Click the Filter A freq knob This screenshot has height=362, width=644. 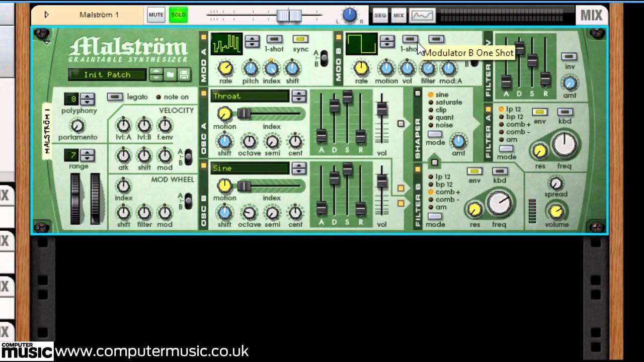564,145
